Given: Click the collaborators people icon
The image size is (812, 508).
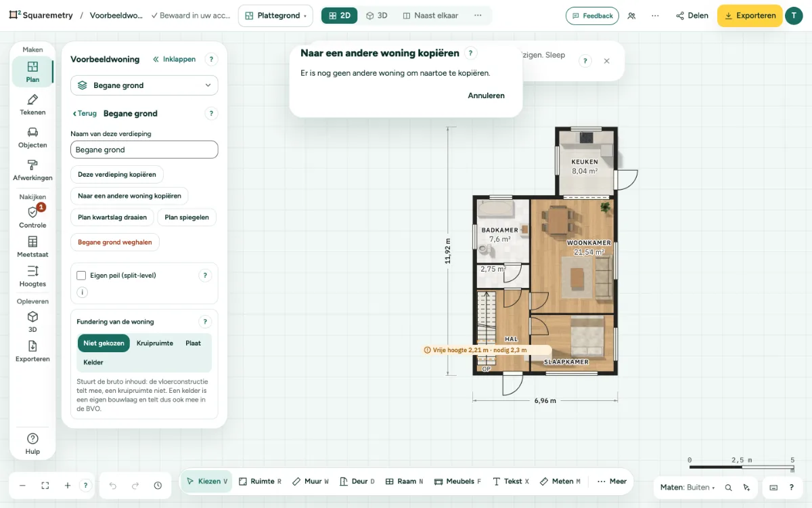Looking at the screenshot, I should [631, 16].
